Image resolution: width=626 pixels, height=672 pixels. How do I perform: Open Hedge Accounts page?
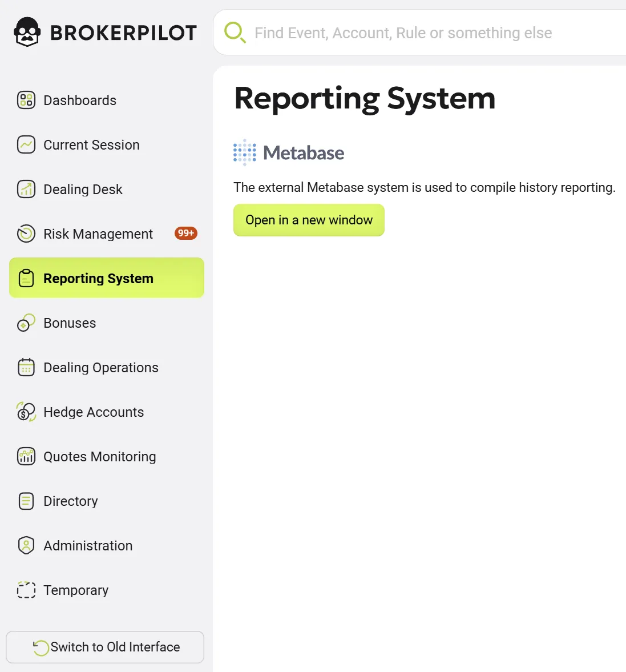click(107, 412)
